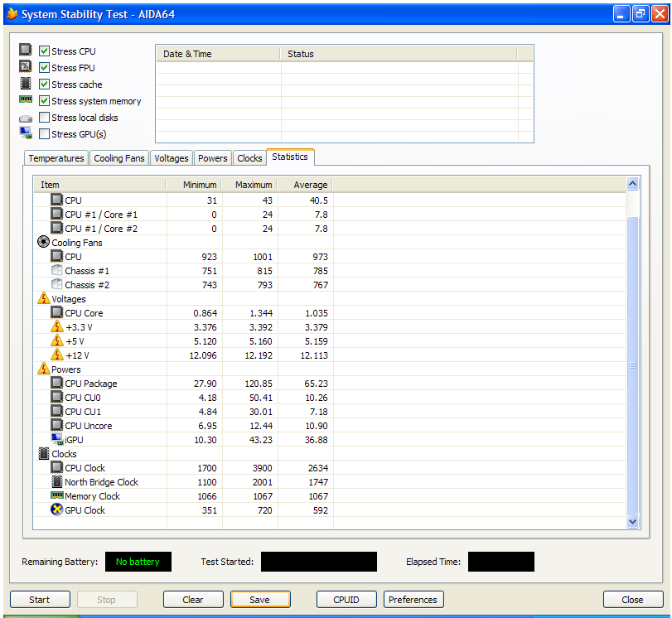
Task: Uncheck the Stress FPU checkbox
Action: tap(44, 68)
